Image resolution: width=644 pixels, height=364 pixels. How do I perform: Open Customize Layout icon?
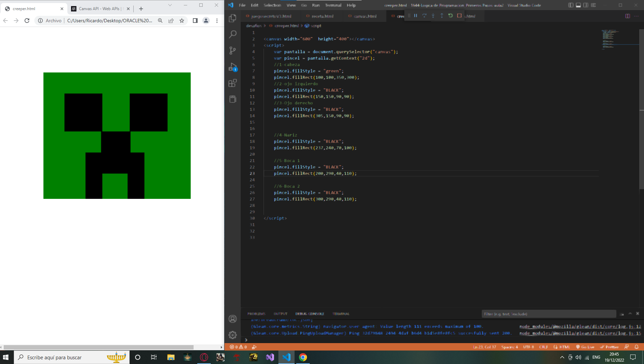(594, 5)
